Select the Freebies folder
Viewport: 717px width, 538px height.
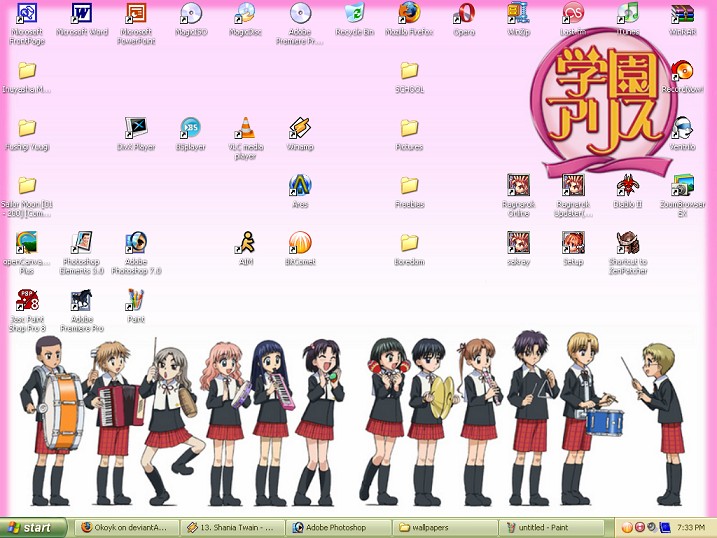[x=409, y=186]
